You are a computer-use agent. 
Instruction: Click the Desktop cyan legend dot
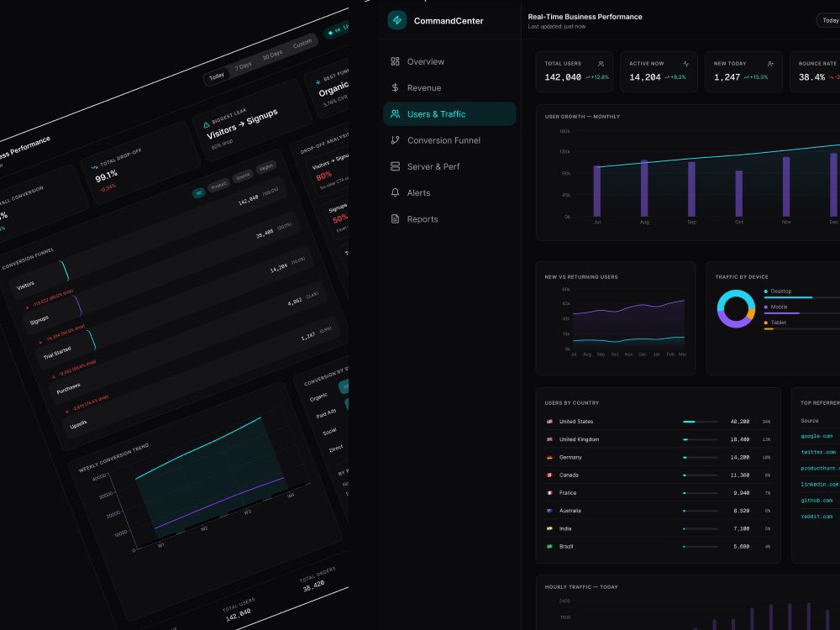(765, 291)
